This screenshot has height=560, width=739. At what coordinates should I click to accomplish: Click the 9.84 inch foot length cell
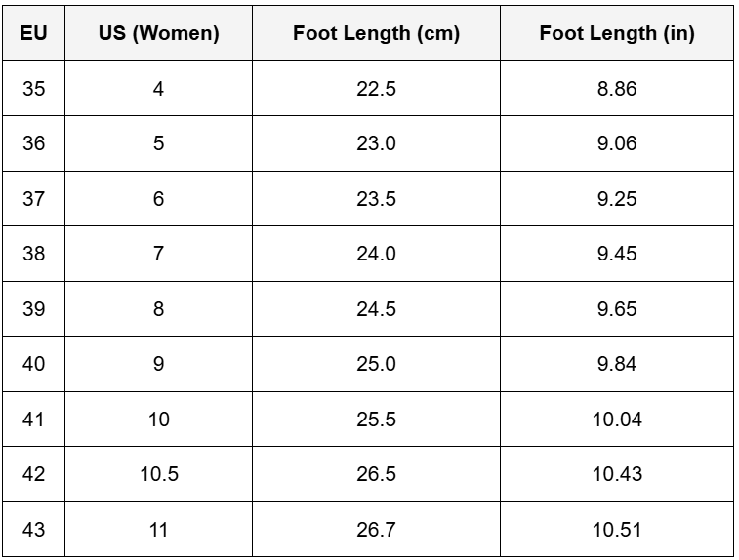tap(617, 364)
